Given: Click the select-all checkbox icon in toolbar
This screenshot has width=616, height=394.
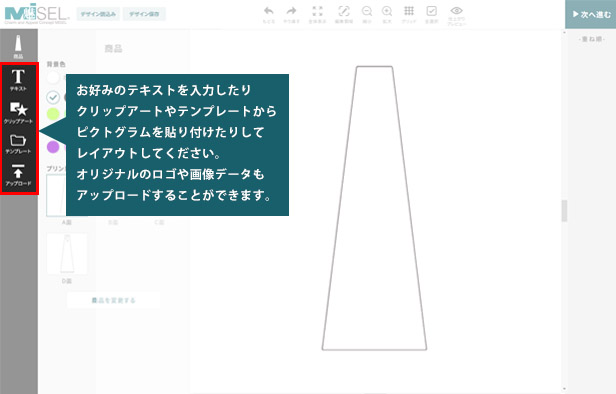Looking at the screenshot, I should tap(431, 14).
